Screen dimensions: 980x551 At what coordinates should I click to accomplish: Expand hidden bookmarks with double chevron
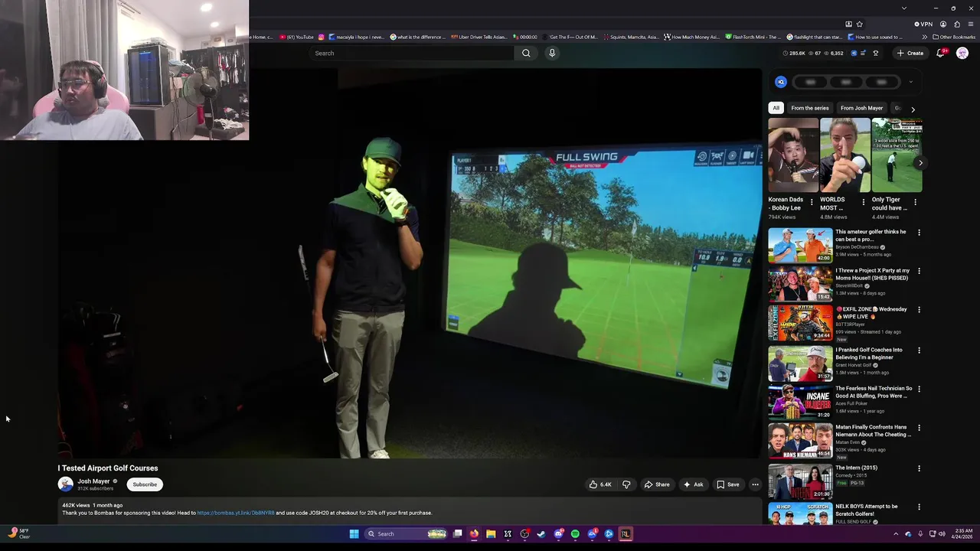924,37
